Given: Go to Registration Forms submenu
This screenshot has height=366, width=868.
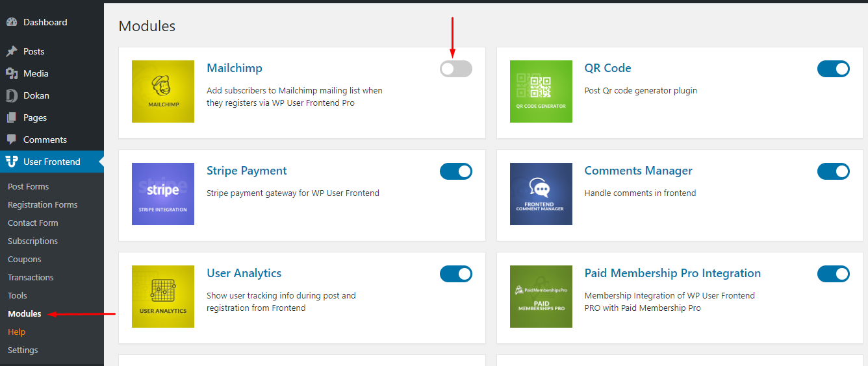Looking at the screenshot, I should (x=43, y=204).
